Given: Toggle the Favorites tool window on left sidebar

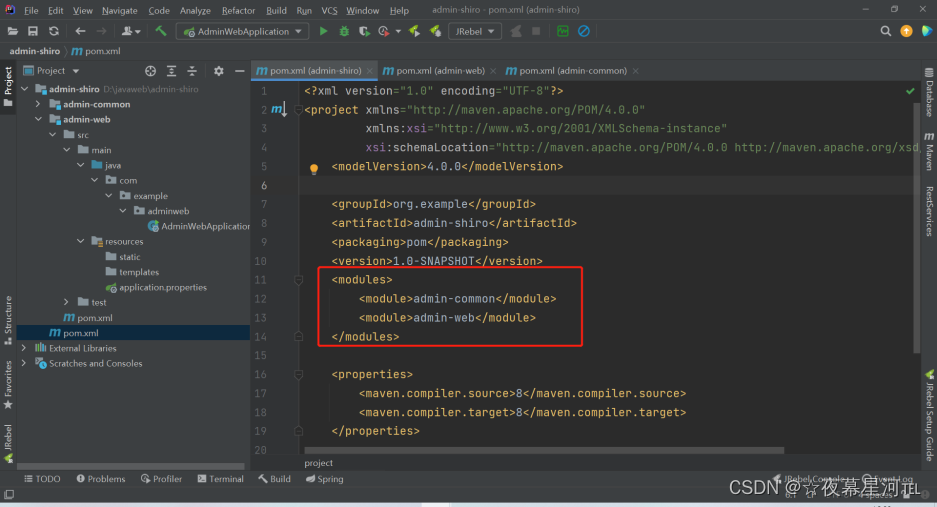Looking at the screenshot, I should coord(8,380).
